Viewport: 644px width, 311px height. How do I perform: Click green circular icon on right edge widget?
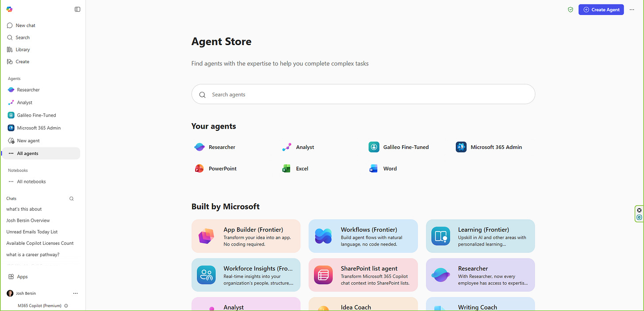(639, 217)
